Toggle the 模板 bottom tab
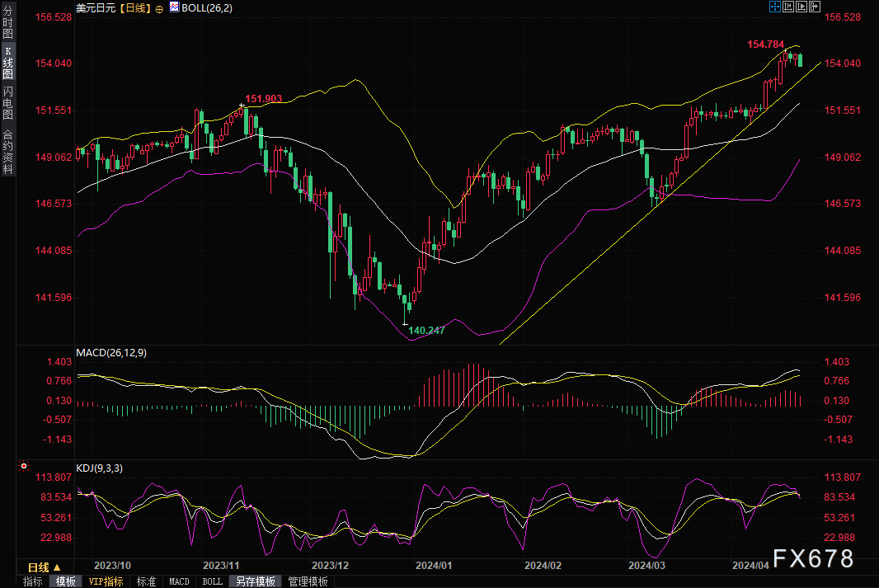The height and width of the screenshot is (588, 879). coord(66,581)
